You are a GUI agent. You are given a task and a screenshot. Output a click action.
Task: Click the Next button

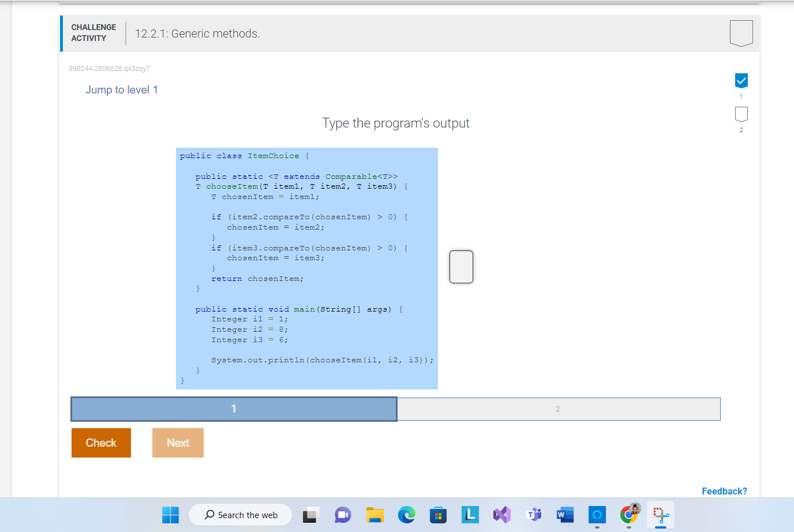178,443
